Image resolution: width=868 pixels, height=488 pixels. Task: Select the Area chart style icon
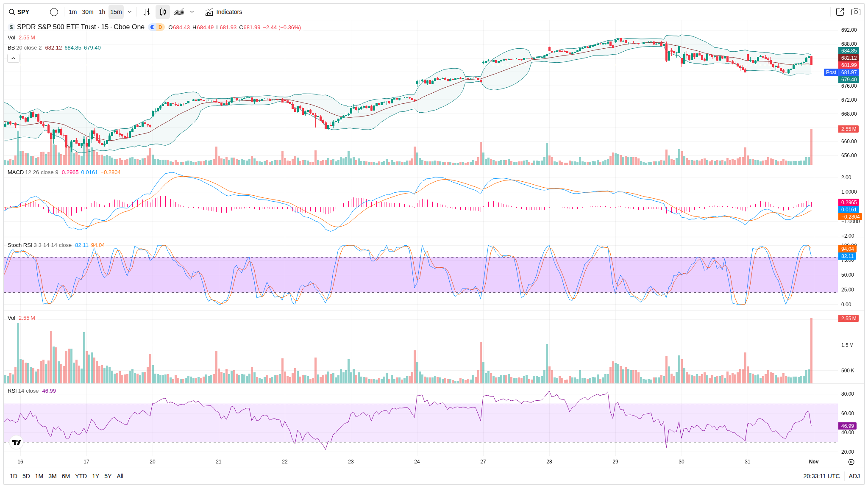point(179,12)
